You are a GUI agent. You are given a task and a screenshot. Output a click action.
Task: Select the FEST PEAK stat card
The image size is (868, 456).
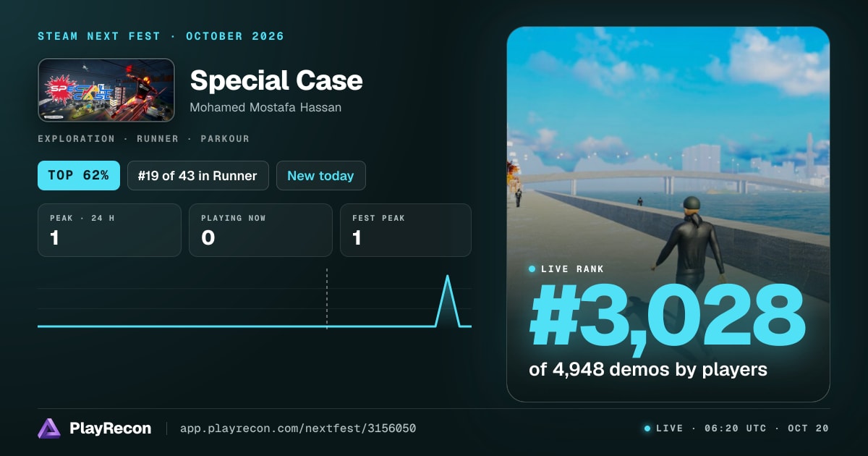(x=406, y=230)
